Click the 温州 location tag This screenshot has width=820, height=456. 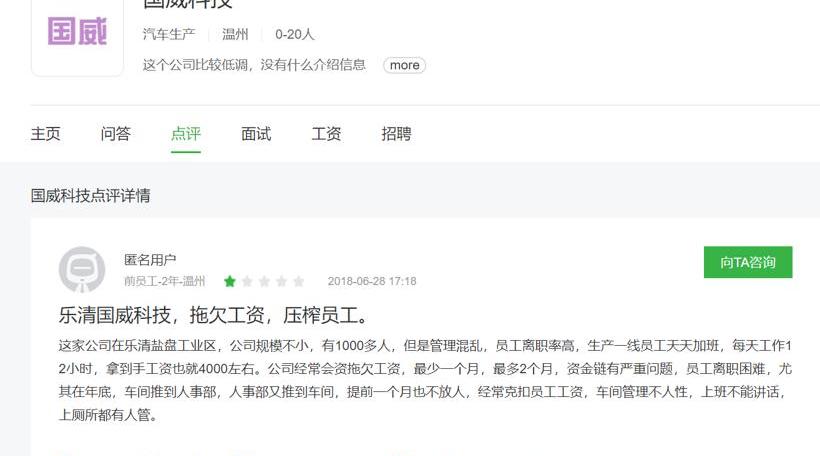click(x=235, y=35)
